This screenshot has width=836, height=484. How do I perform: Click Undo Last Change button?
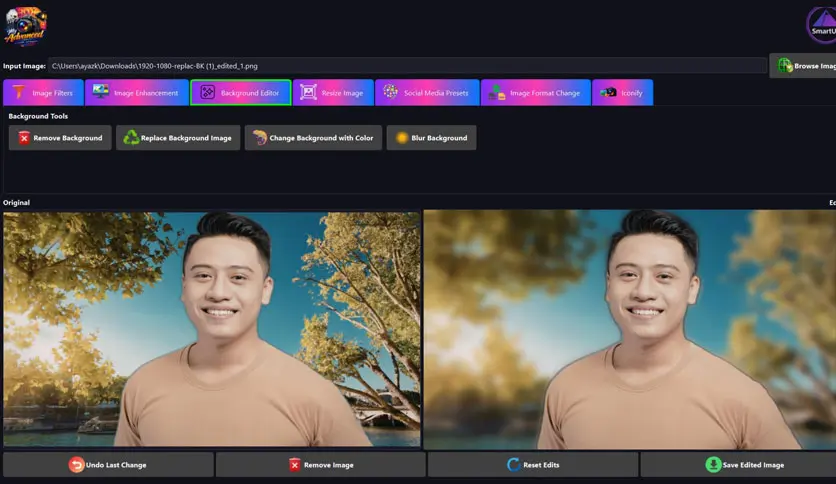[108, 465]
